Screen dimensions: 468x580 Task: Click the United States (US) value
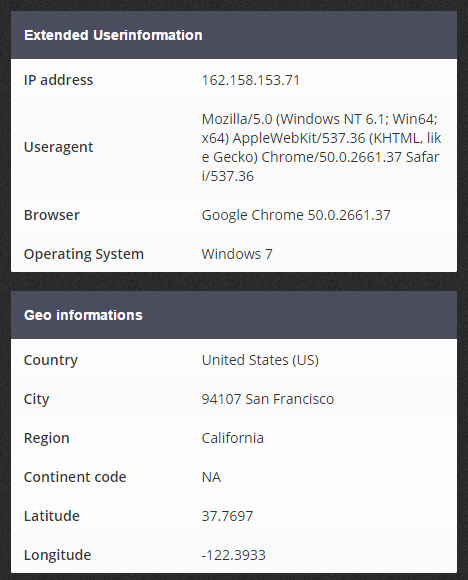pos(260,360)
